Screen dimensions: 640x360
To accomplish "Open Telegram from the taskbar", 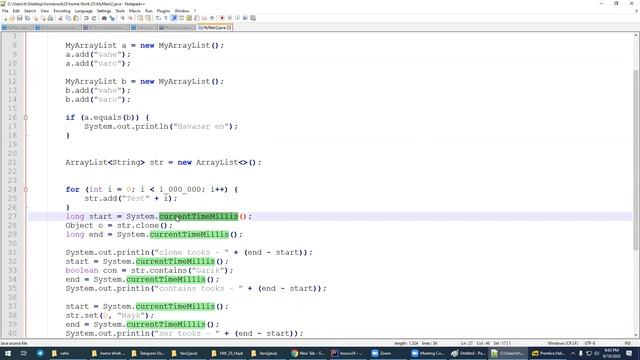I will click(x=40, y=353).
